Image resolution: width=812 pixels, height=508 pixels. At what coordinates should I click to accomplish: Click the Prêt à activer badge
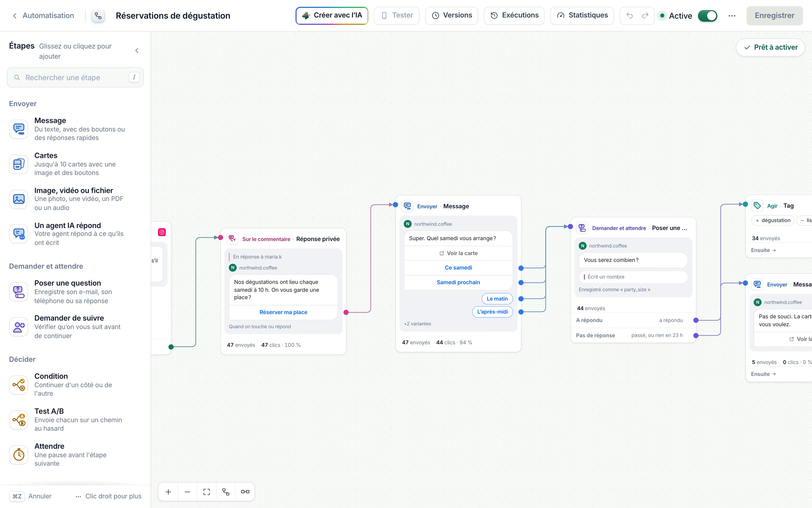(770, 47)
